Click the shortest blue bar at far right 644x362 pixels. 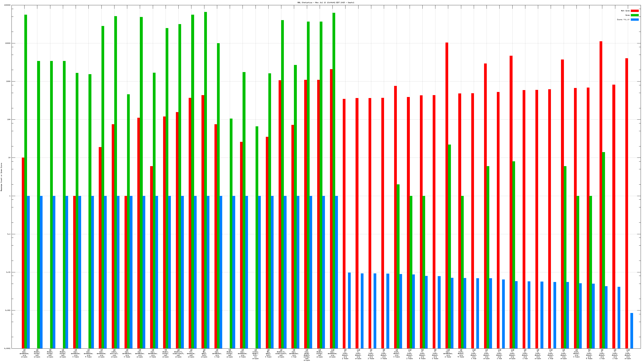632,331
